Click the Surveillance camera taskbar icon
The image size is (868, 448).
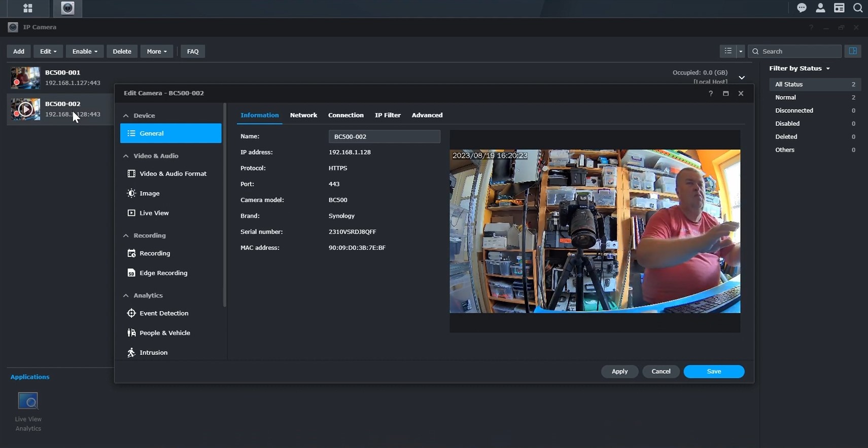[67, 8]
